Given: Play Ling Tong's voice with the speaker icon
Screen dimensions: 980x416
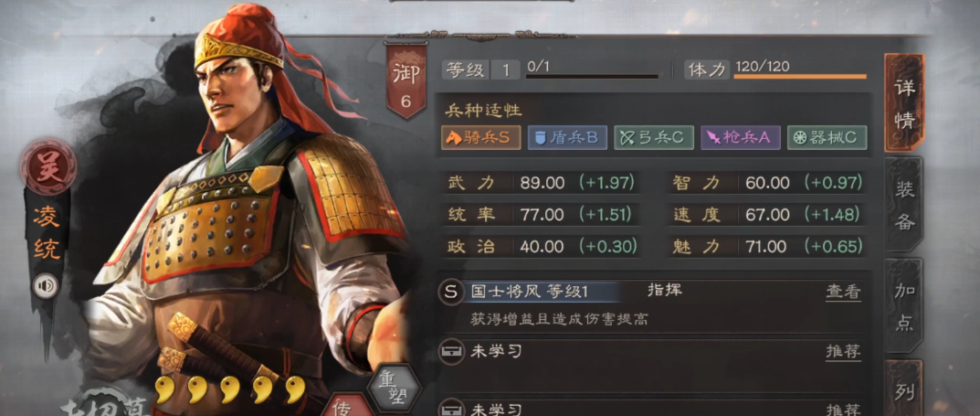Looking at the screenshot, I should point(45,286).
